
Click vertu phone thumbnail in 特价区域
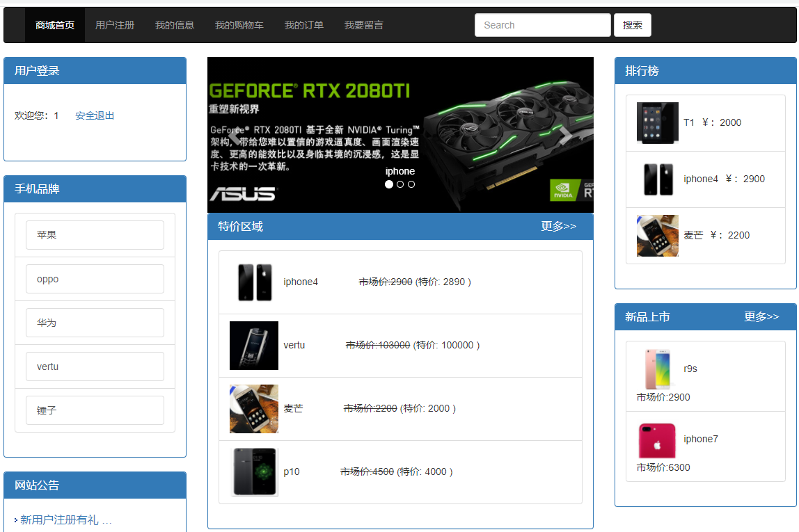(254, 345)
